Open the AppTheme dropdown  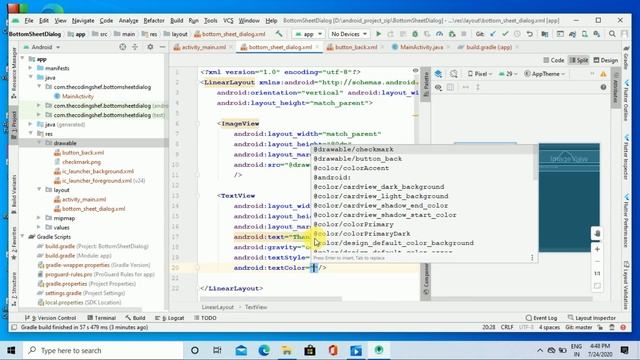coord(545,74)
